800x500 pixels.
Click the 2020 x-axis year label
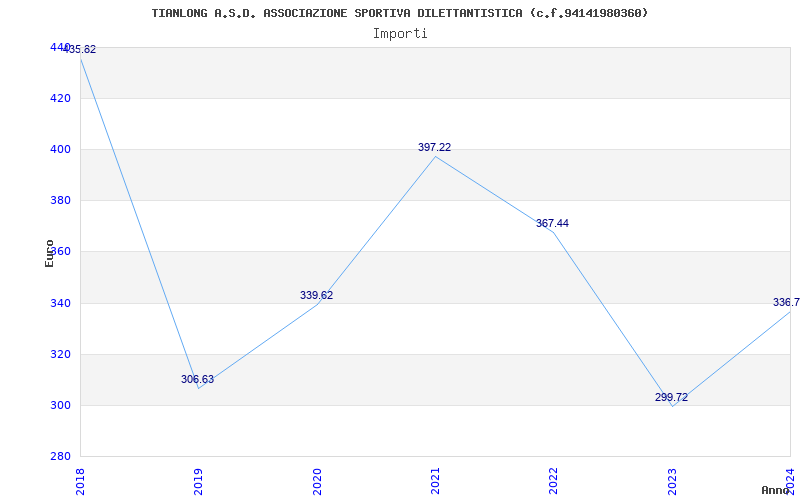pyautogui.click(x=317, y=481)
